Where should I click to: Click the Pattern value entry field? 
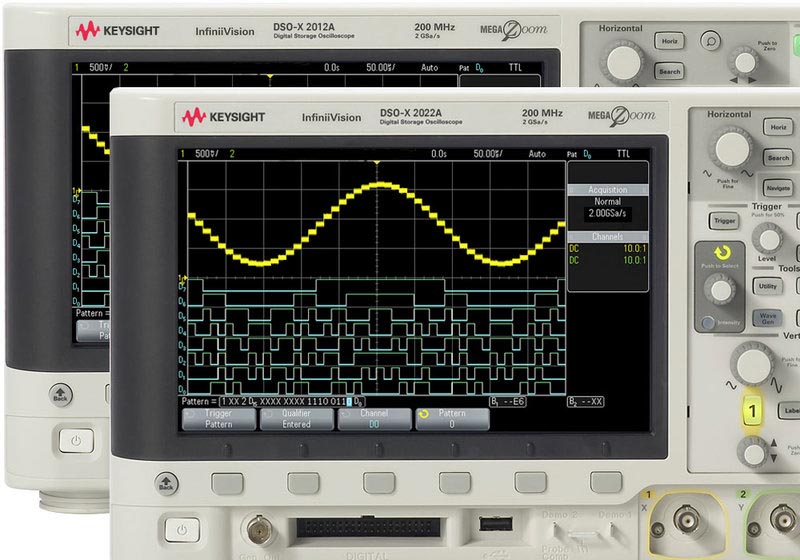(292, 402)
